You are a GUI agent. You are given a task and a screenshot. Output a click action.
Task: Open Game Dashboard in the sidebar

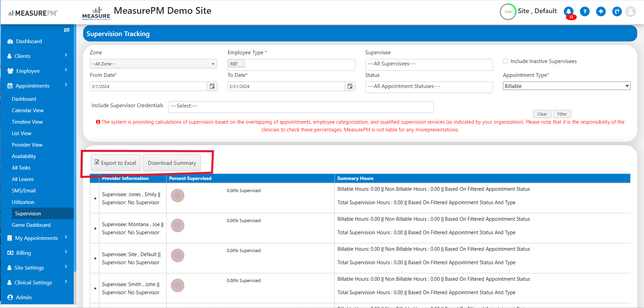[31, 225]
